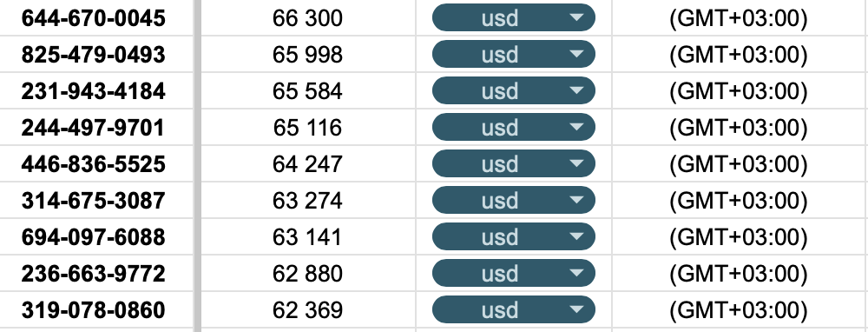Expand currency chip beside 65 584
868x332 pixels.
(513, 91)
